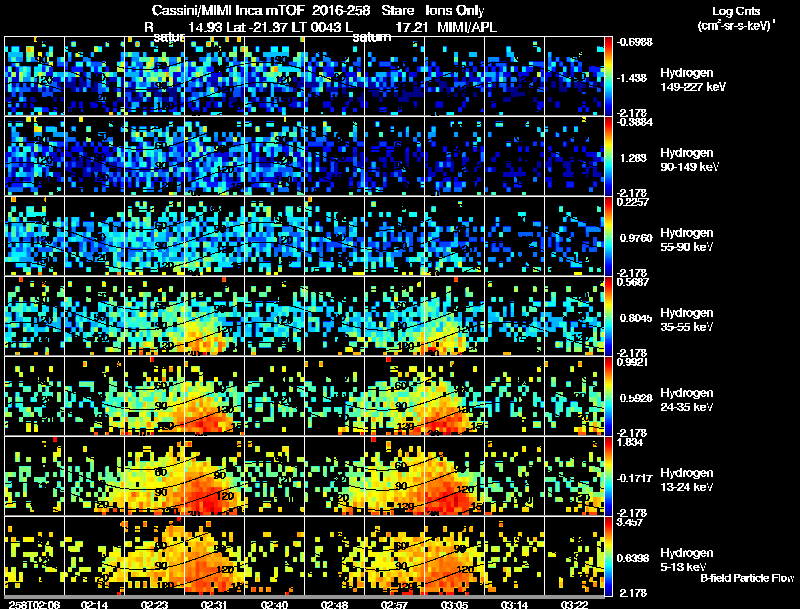Screen dimensions: 800x609
Task: Click the '02:31' time axis label
Action: click(214, 604)
